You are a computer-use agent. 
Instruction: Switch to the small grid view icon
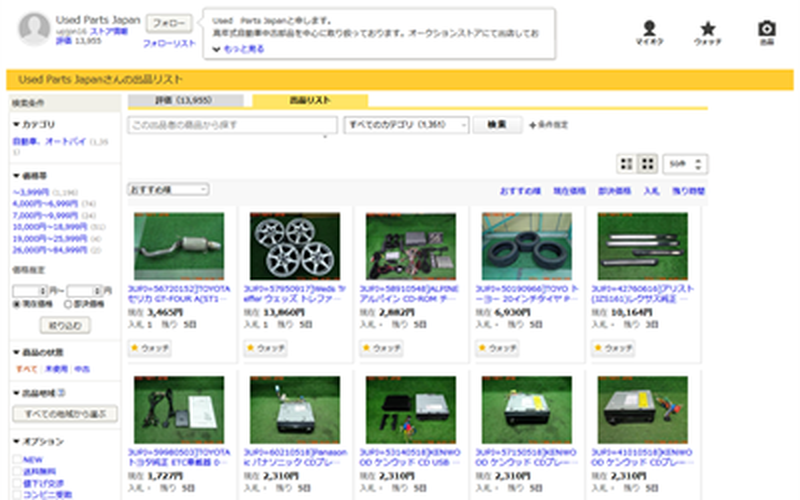click(627, 164)
